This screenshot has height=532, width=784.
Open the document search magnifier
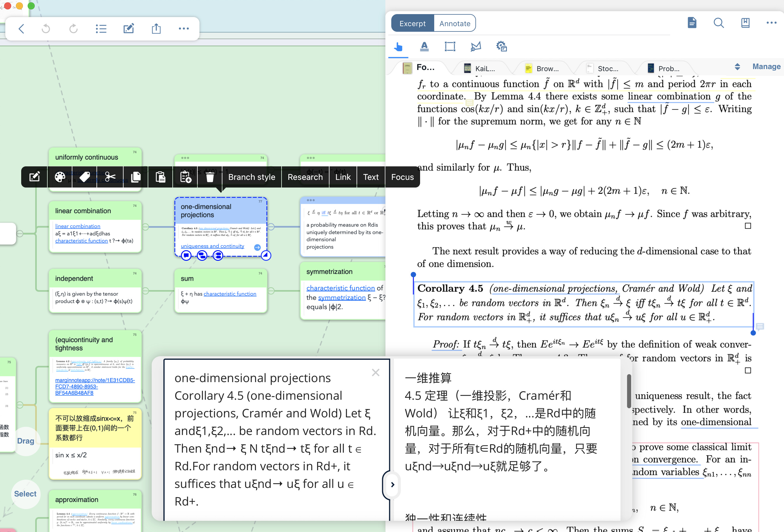tap(719, 23)
